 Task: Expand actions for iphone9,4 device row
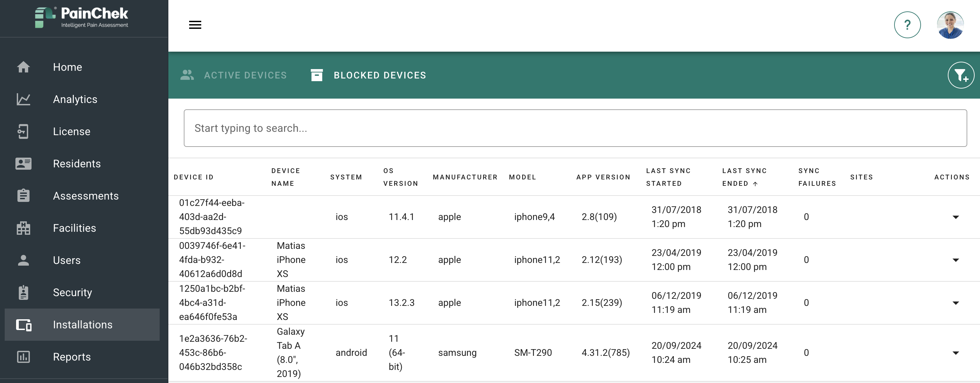pyautogui.click(x=955, y=217)
